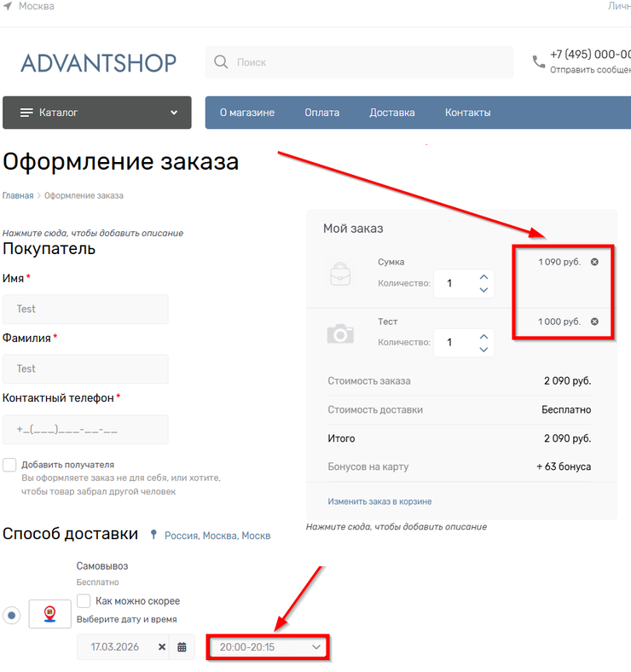631x672 pixels.
Task: Follow the Главная breadcrumb link
Action: tap(18, 196)
